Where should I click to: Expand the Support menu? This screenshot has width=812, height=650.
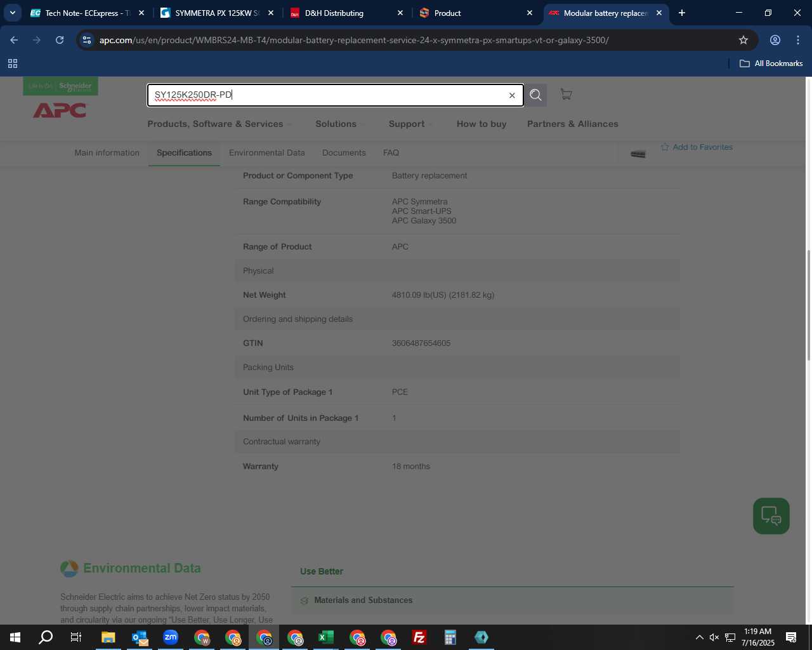(x=411, y=124)
